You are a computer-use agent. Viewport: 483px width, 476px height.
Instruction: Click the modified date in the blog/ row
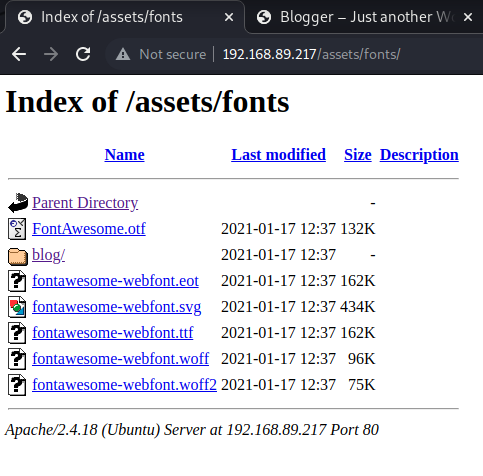pyautogui.click(x=278, y=255)
